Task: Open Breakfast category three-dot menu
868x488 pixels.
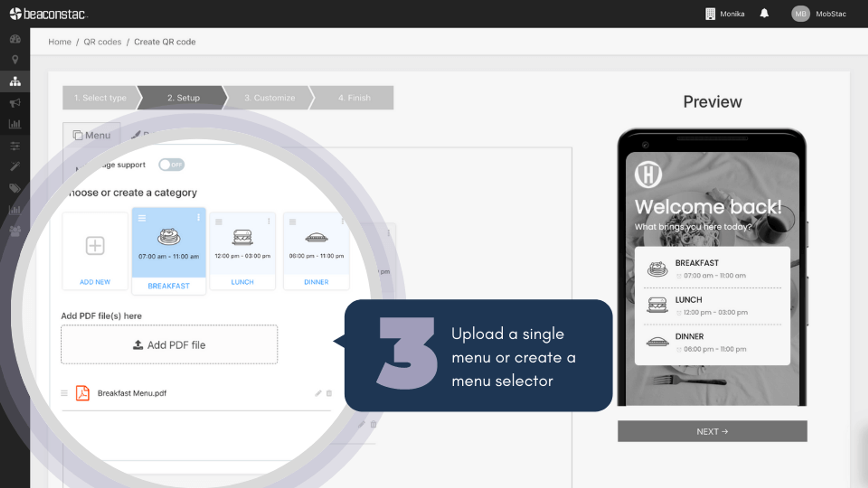Action: click(198, 218)
